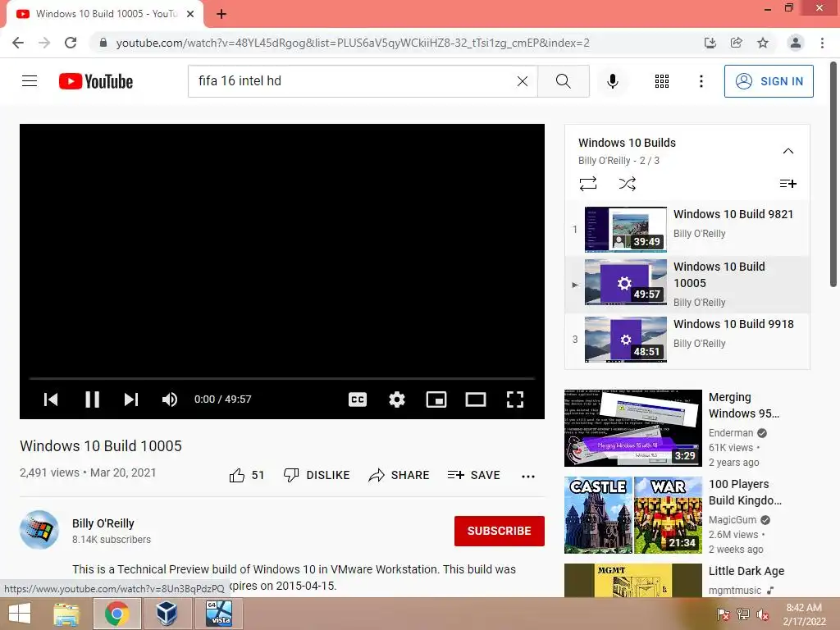Open Vista VM taskbar icon
The image size is (840, 630).
(219, 614)
